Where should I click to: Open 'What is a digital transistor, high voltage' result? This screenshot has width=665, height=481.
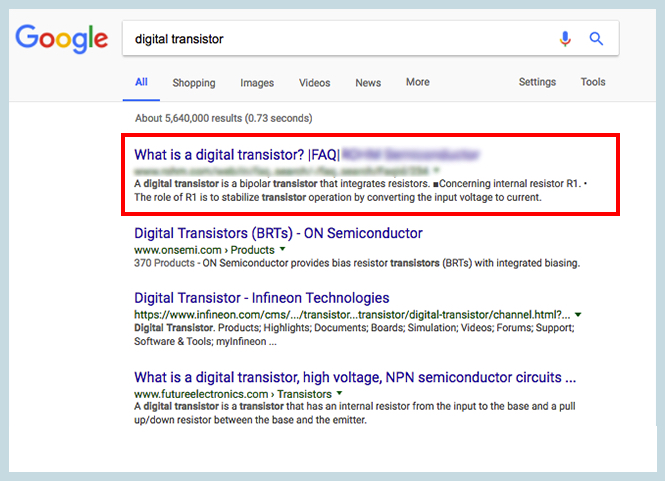(x=355, y=377)
